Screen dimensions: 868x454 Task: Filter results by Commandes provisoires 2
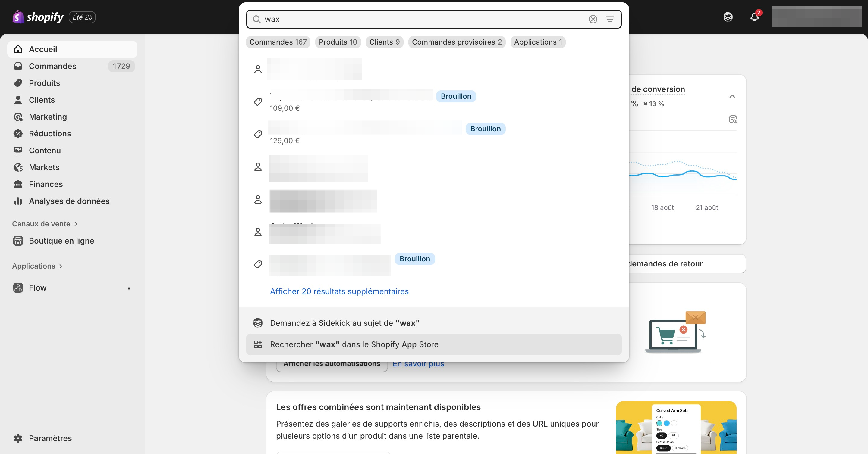click(x=457, y=42)
